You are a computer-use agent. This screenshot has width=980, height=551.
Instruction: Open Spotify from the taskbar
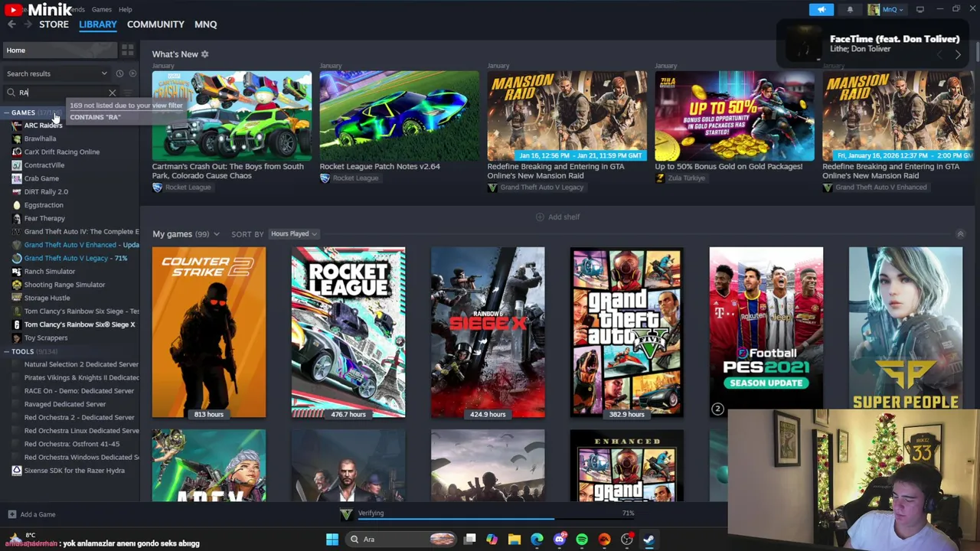582,540
